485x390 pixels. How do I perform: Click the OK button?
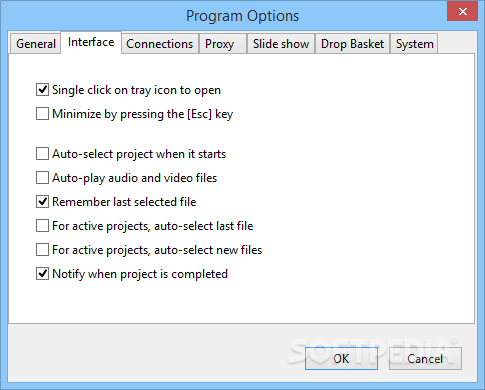341,358
